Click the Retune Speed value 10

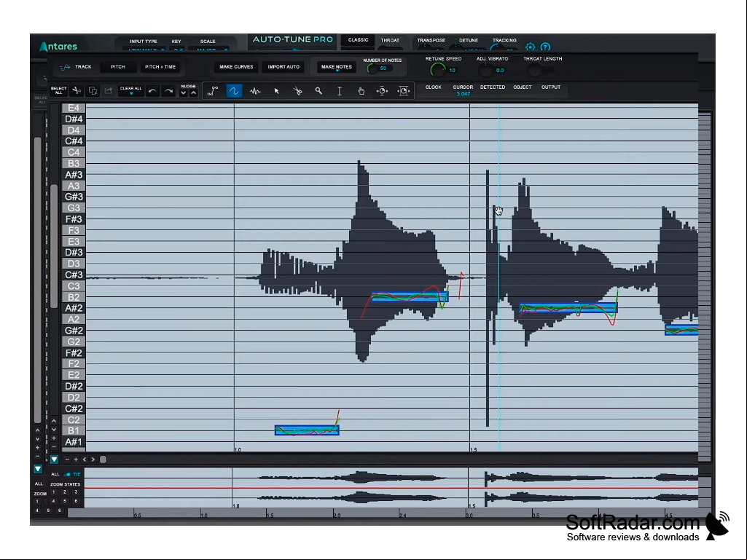tap(452, 71)
